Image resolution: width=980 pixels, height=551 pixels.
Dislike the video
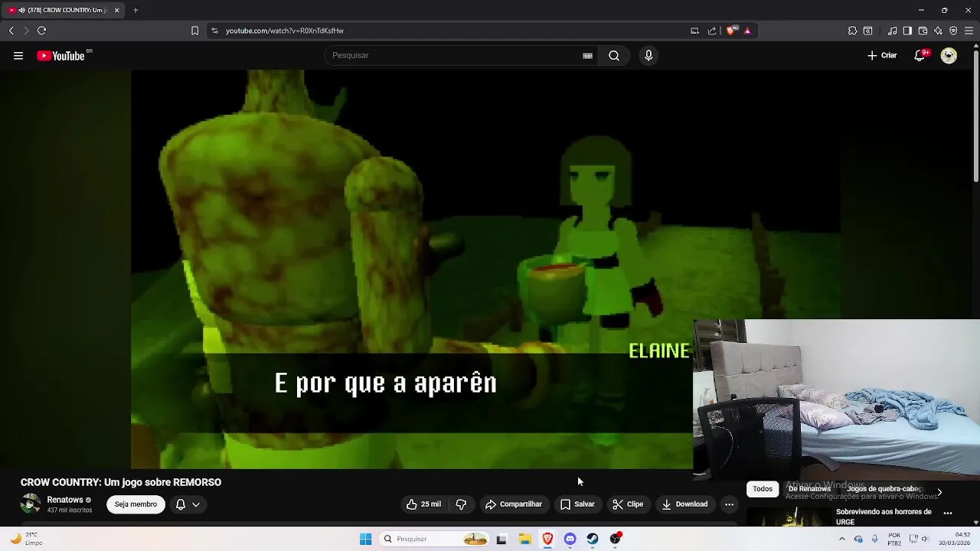point(461,504)
